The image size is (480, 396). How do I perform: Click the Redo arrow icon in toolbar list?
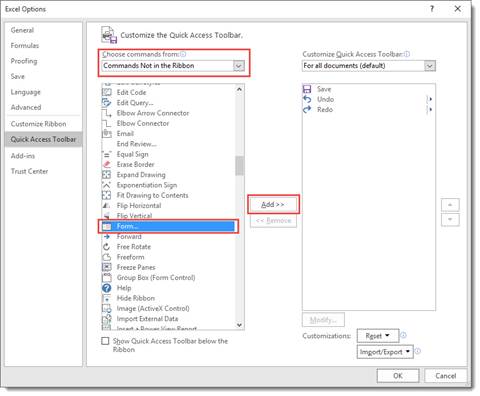click(x=307, y=110)
